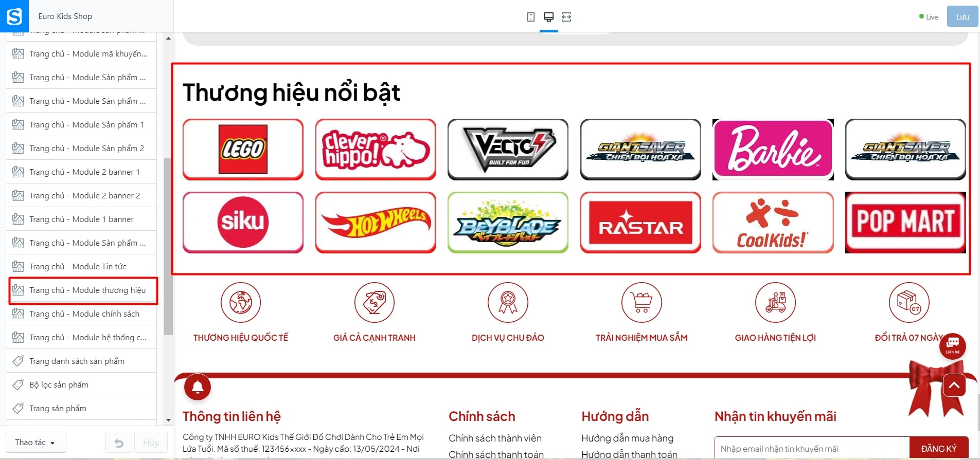Click sidebar scroll up arrow

pyautogui.click(x=168, y=39)
